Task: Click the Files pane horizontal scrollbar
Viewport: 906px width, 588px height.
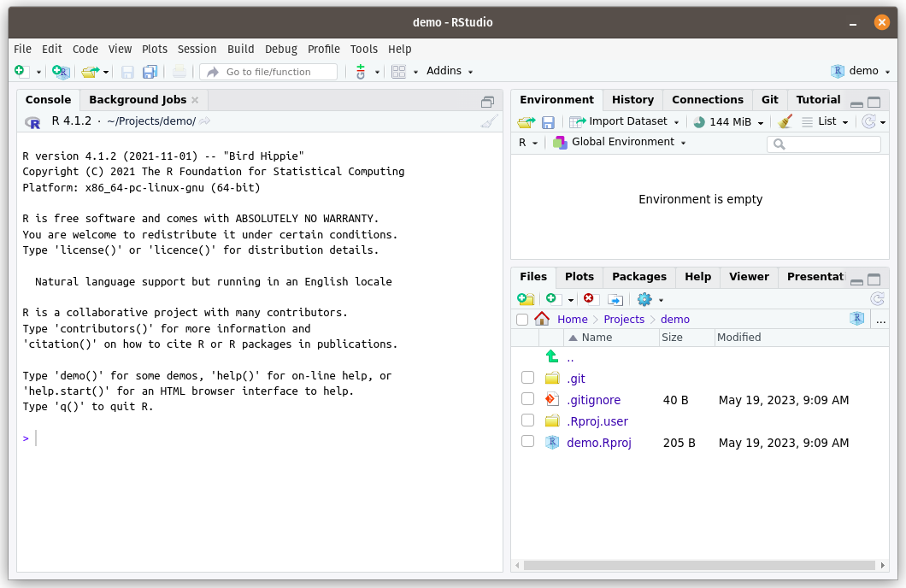Action: 699,565
